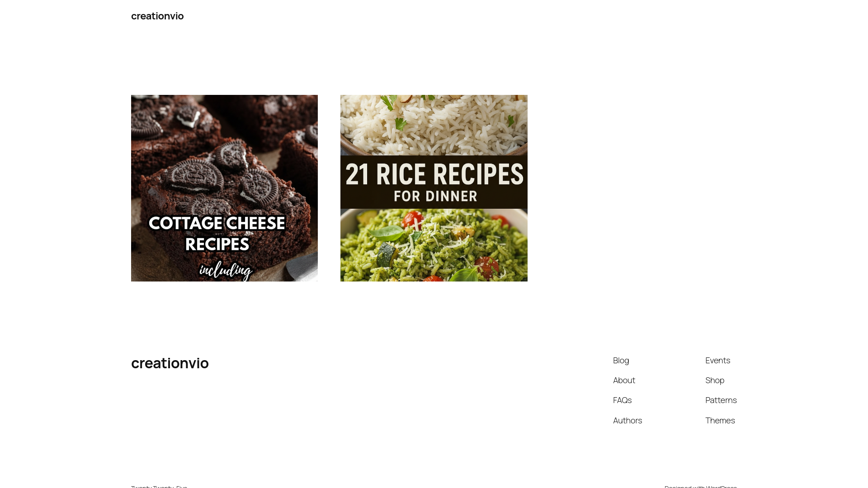The height and width of the screenshot is (488, 868).
Task: Open the Shop link
Action: [715, 380]
